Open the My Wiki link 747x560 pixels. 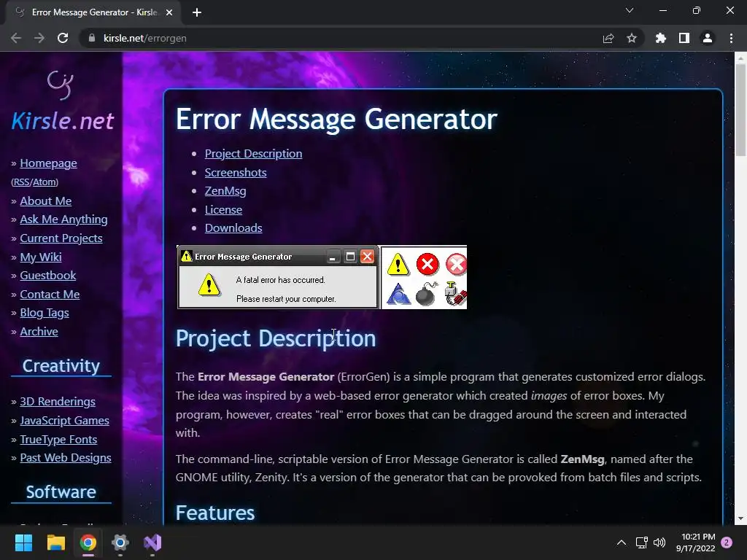point(41,257)
